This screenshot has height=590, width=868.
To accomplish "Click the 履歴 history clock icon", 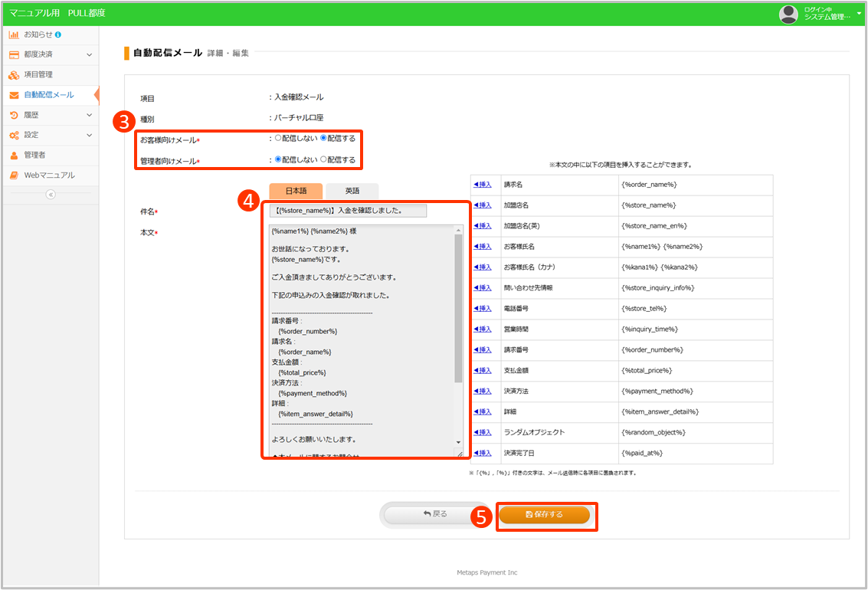I will click(14, 115).
